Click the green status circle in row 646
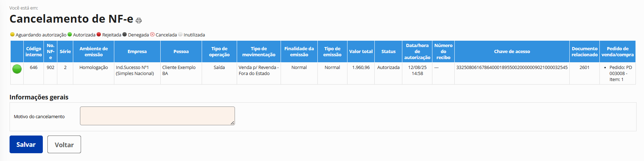Image resolution: width=644 pixels, height=161 pixels. click(17, 69)
